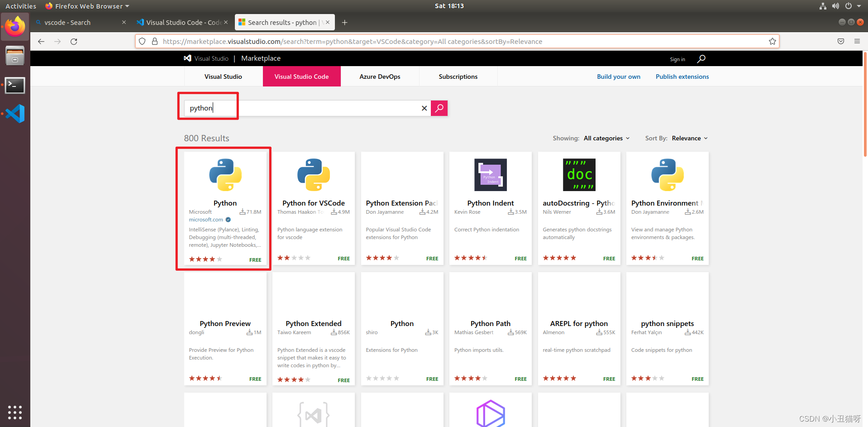The height and width of the screenshot is (427, 868).
Task: Open network status icon in top bar
Action: (823, 6)
